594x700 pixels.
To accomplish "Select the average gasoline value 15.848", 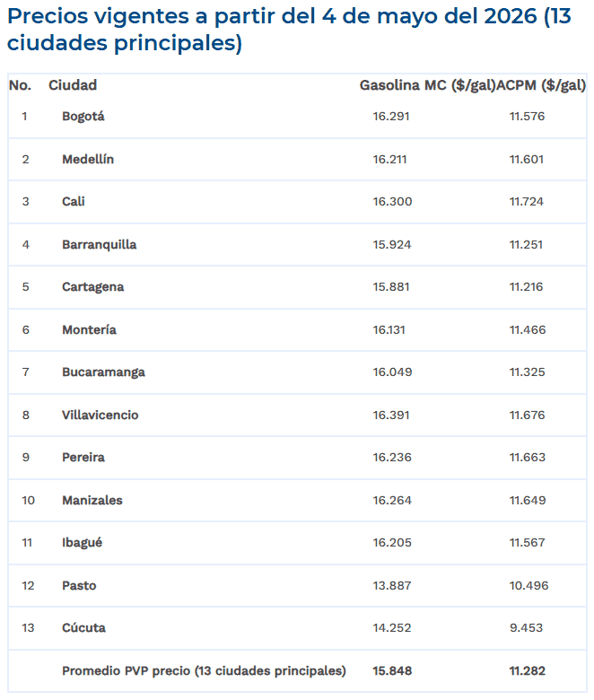I will coord(392,671).
